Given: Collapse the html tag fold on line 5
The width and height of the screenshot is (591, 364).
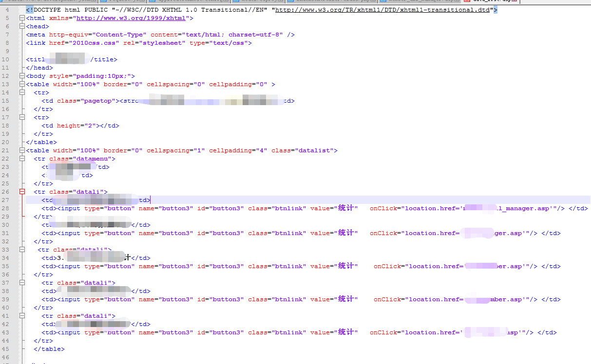Looking at the screenshot, I should (22, 18).
